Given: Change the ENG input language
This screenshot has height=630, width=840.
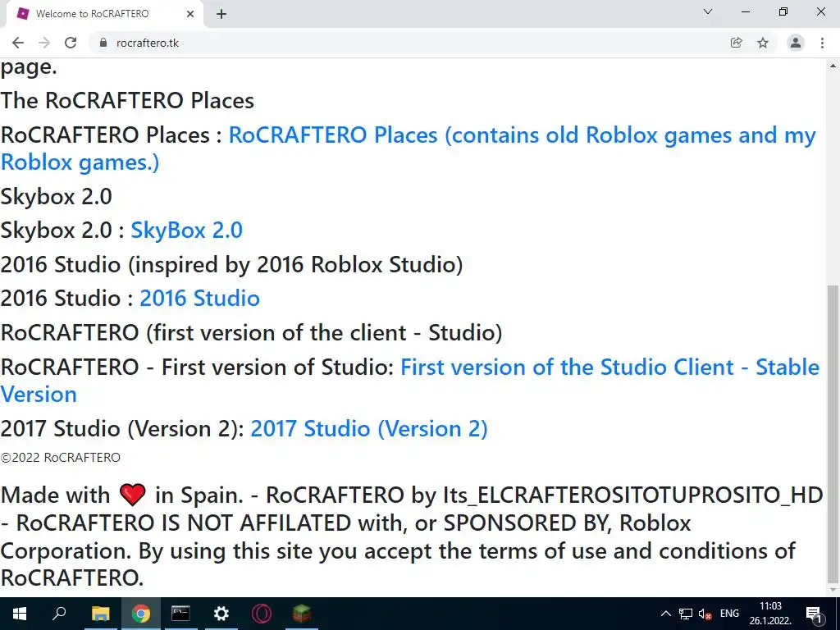Looking at the screenshot, I should (x=729, y=614).
